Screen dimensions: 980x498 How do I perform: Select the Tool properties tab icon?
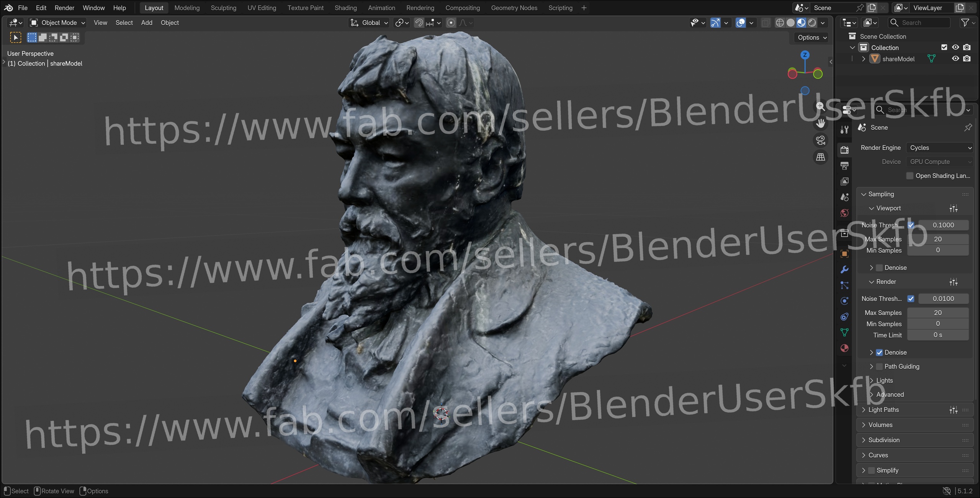pos(844,129)
